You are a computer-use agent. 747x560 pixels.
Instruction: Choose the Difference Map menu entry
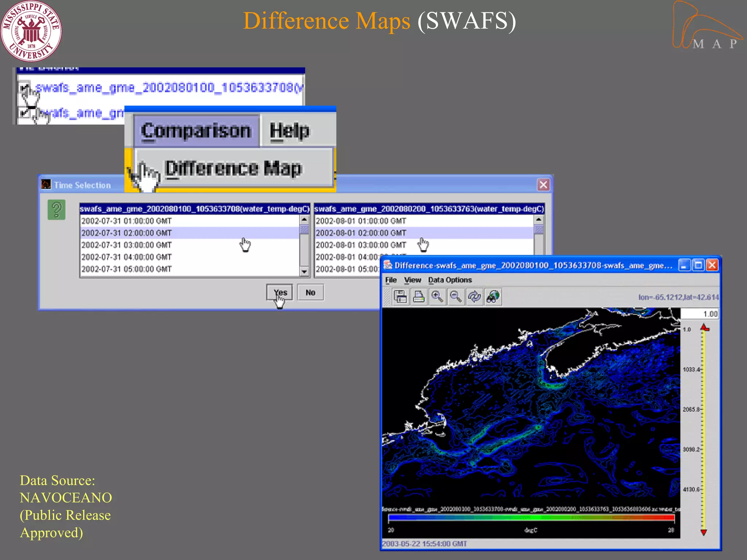click(233, 168)
